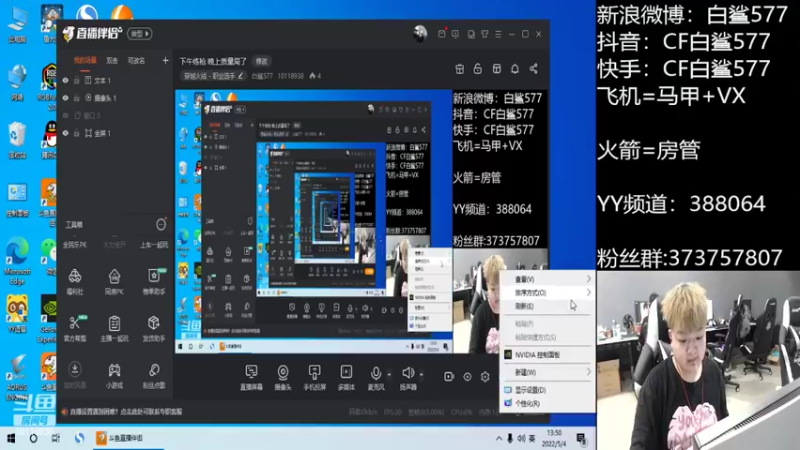Image resolution: width=800 pixels, height=450 pixels.
Task: Open the notification bell above preview
Action: tap(515, 69)
